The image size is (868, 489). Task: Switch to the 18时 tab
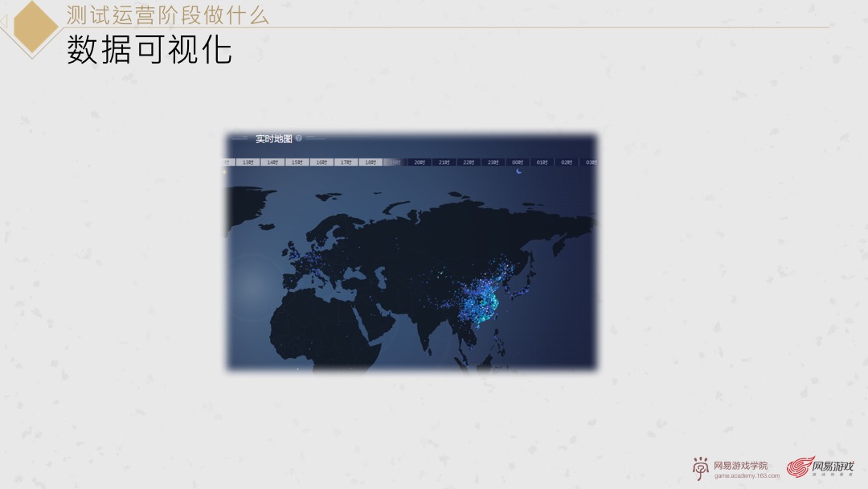click(x=371, y=162)
